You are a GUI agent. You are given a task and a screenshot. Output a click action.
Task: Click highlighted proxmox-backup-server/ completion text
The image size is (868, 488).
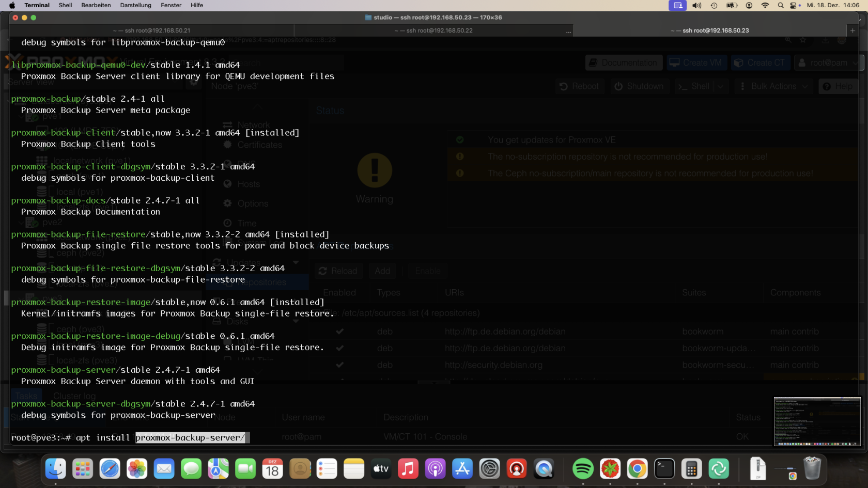tap(190, 437)
